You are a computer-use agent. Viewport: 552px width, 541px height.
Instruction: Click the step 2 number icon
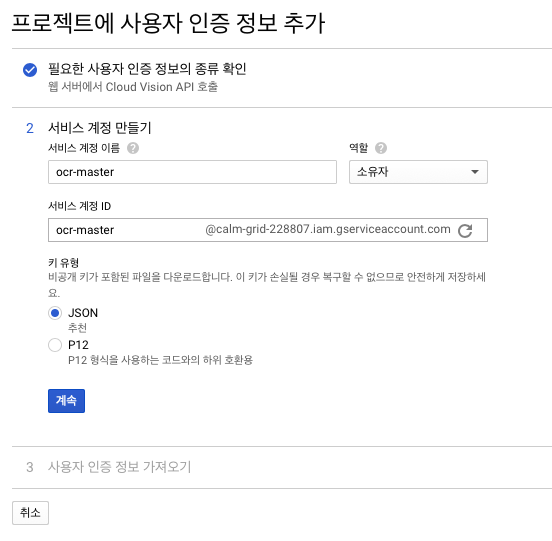click(x=30, y=128)
